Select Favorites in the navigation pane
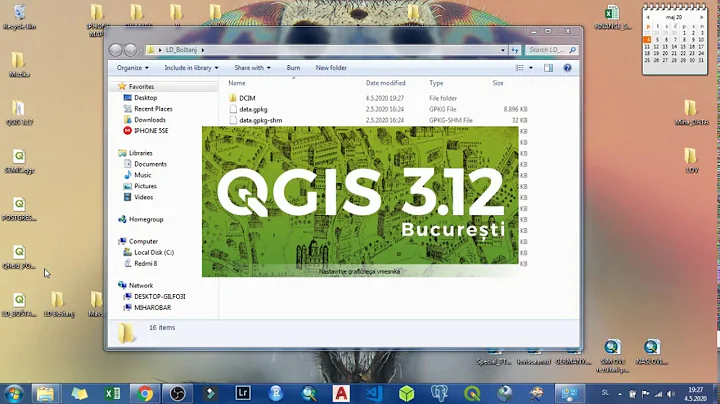720x404 pixels. pos(141,87)
